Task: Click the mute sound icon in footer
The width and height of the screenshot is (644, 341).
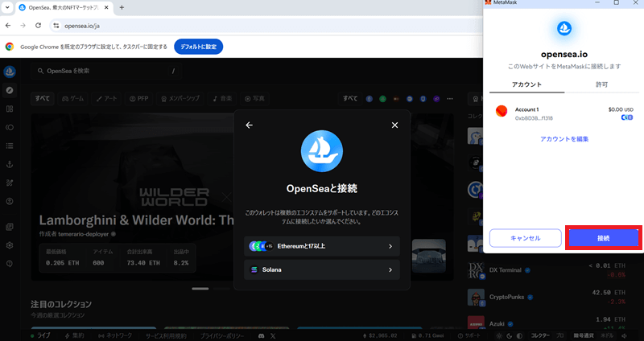Action: click(x=625, y=335)
